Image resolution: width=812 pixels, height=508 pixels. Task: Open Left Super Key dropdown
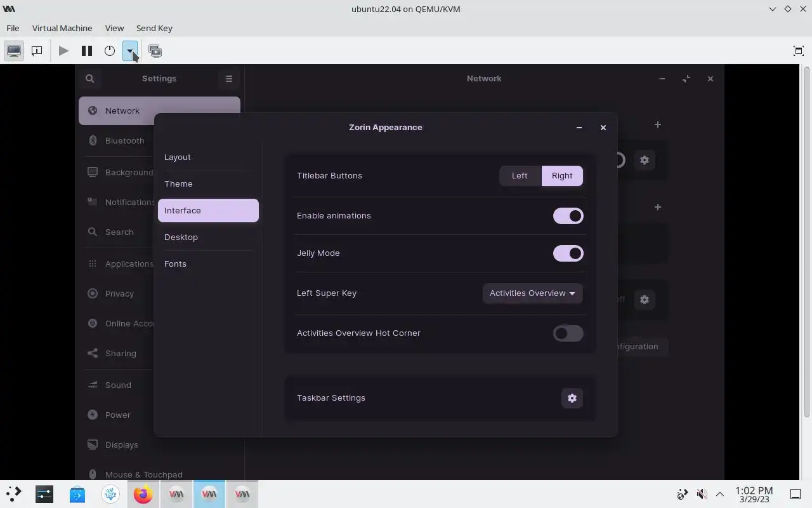[532, 293]
